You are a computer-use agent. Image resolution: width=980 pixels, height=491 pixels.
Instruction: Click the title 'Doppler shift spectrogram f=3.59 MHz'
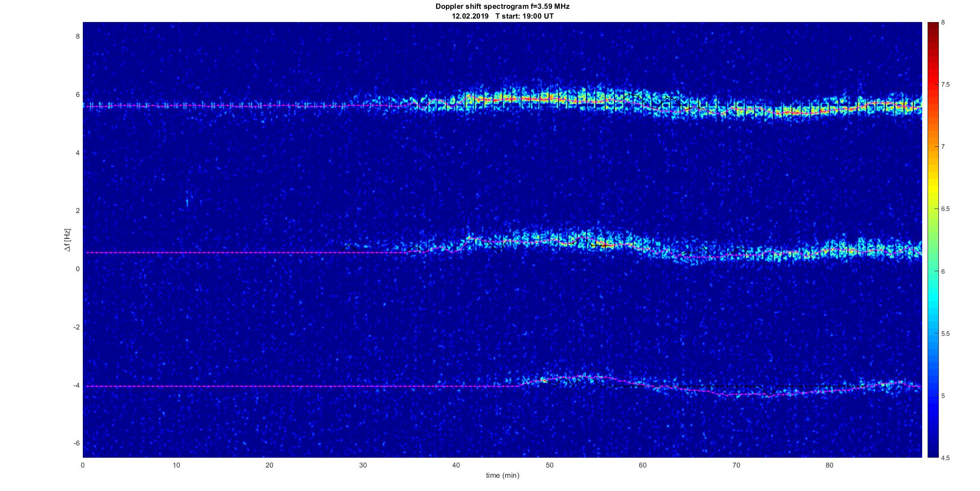pos(502,6)
